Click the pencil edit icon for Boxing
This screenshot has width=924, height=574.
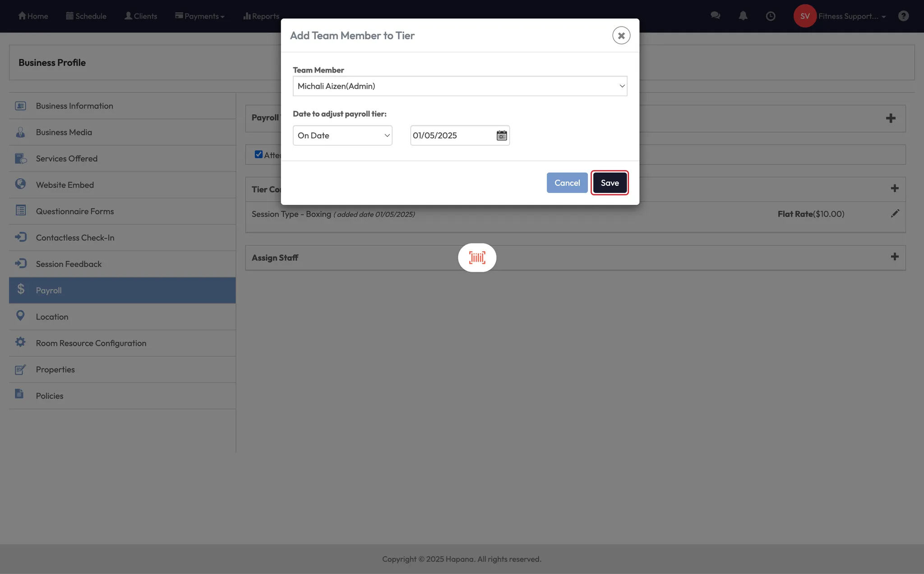click(x=895, y=214)
